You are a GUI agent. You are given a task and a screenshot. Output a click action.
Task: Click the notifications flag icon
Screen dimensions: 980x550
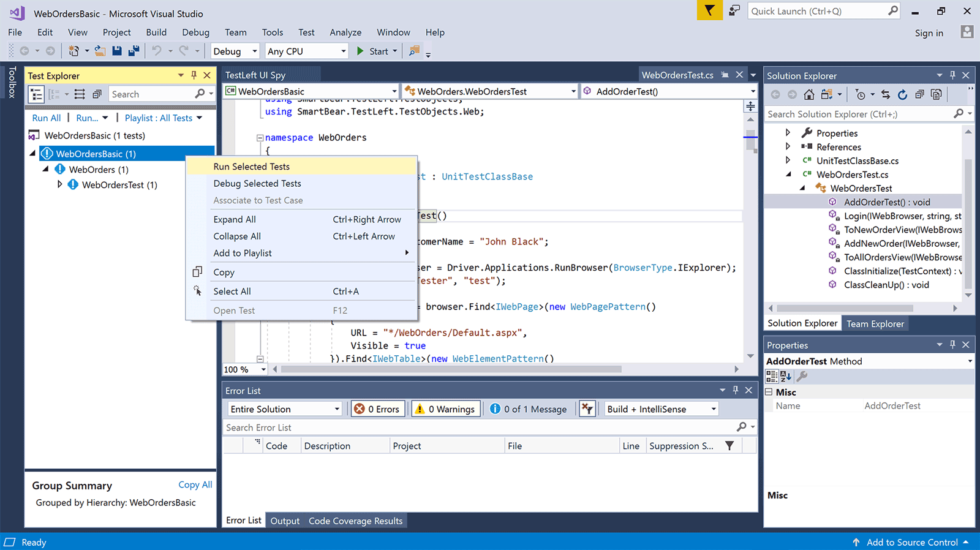(709, 10)
